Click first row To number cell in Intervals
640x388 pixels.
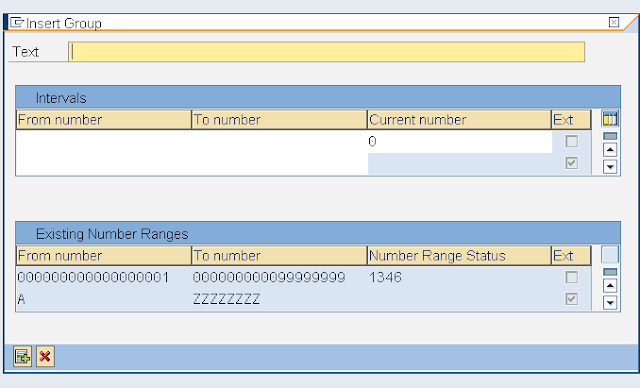pyautogui.click(x=280, y=142)
